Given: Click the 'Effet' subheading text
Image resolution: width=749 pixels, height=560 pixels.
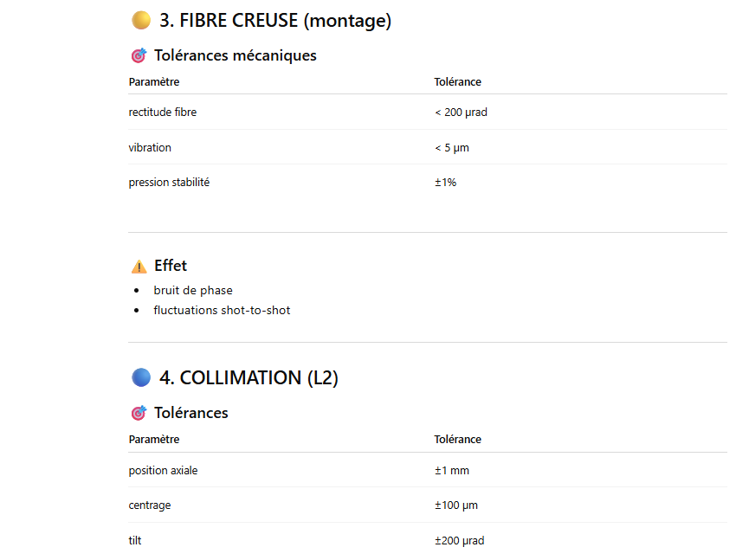Looking at the screenshot, I should [x=171, y=266].
